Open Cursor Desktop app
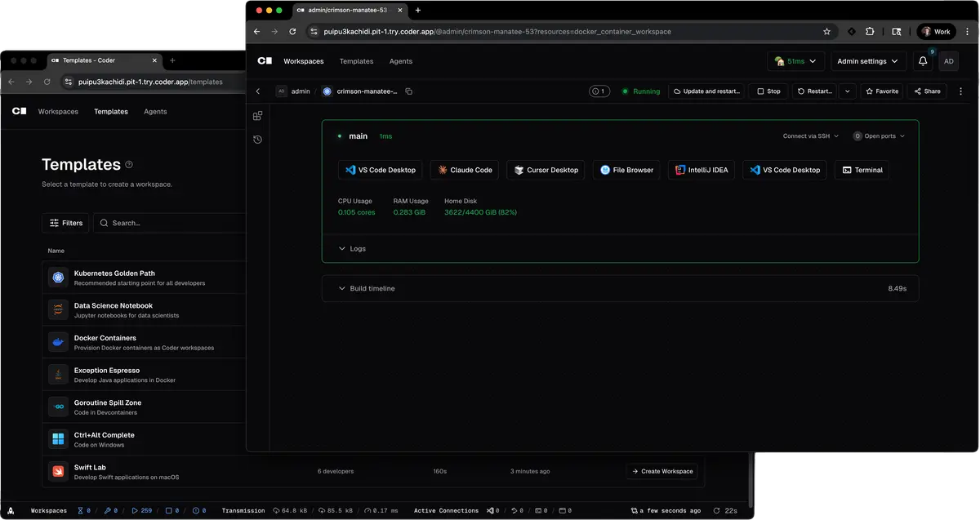Screen dimensions: 980x520 [546, 170]
